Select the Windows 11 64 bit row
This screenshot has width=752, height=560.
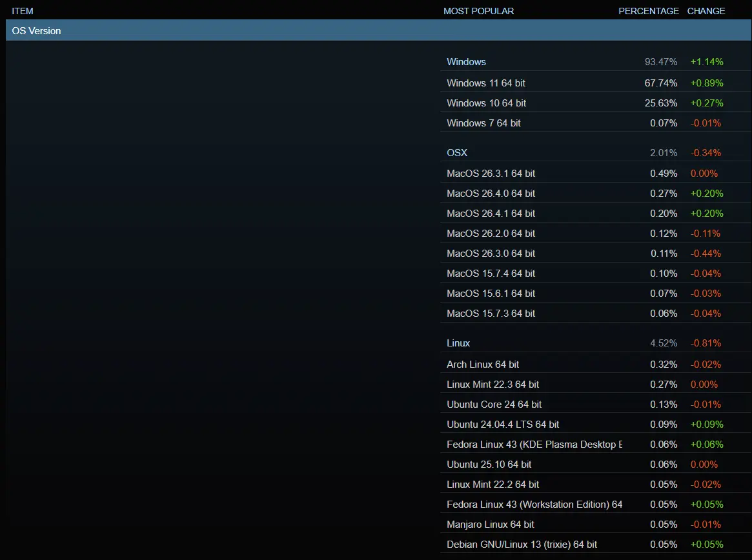[596, 83]
